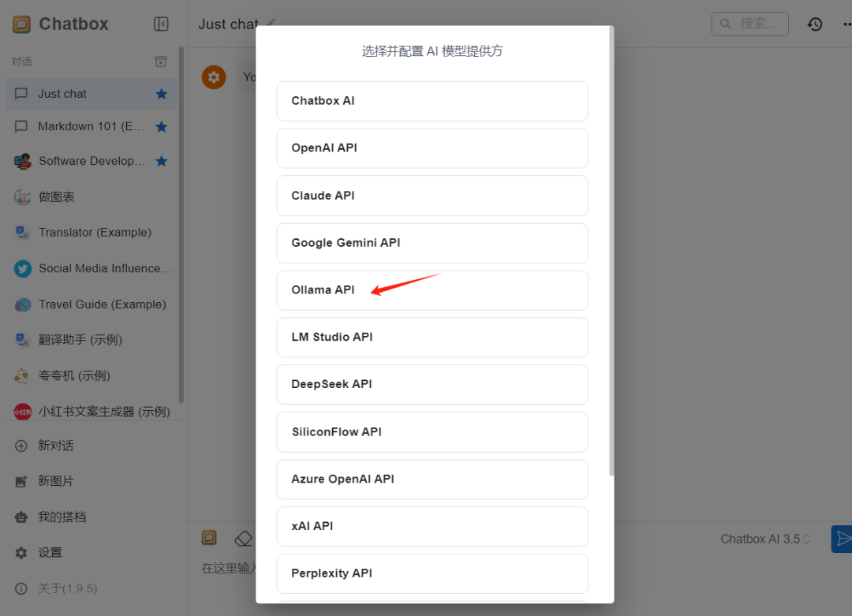Image resolution: width=852 pixels, height=616 pixels.
Task: Select the Claude API provider
Action: coord(432,196)
